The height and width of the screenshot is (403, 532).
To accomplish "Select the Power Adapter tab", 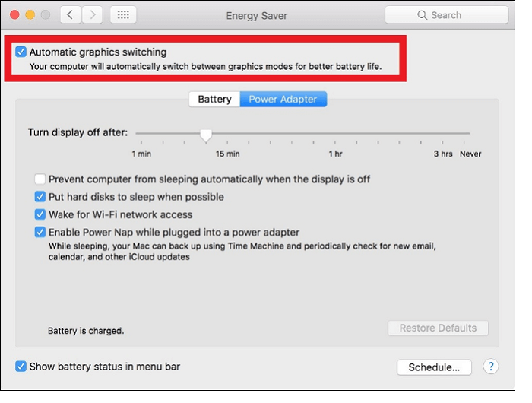I will (283, 99).
